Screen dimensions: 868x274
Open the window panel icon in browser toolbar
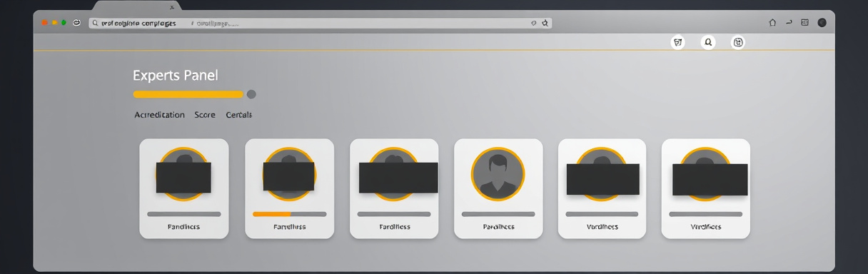point(805,23)
